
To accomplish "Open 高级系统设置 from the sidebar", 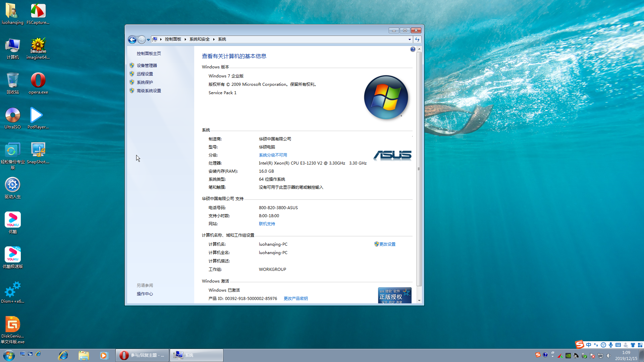I will coord(149,90).
